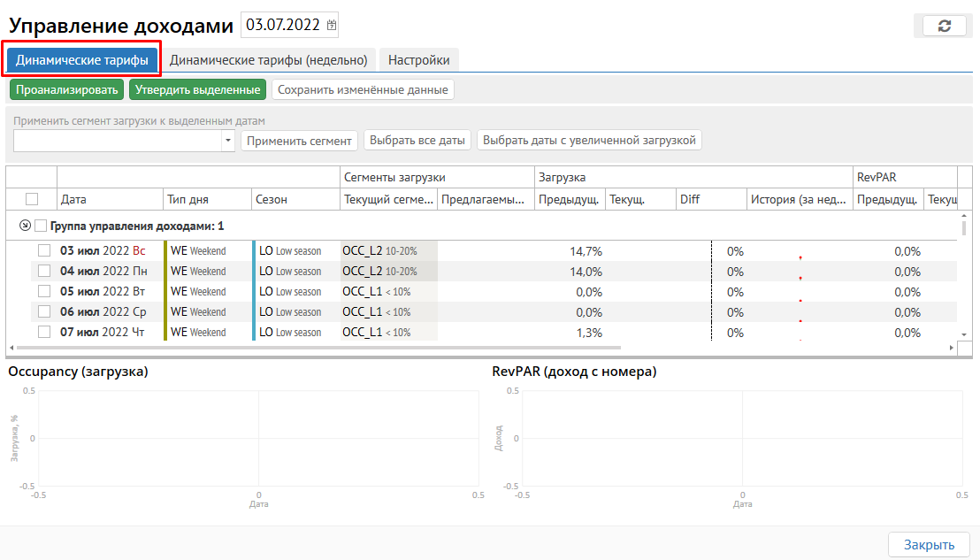
Task: Open the load segment dropdown arrow
Action: (x=228, y=141)
